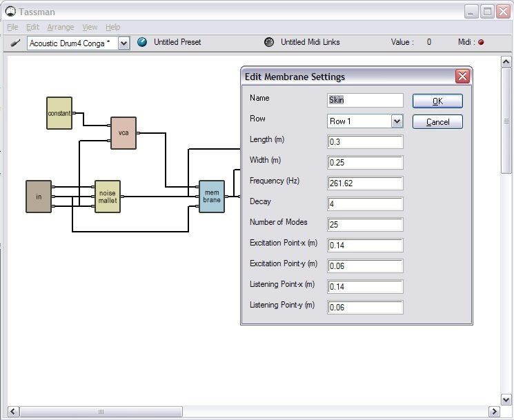Click the Listening Point-y input field
The width and height of the screenshot is (514, 420).
pyautogui.click(x=365, y=308)
